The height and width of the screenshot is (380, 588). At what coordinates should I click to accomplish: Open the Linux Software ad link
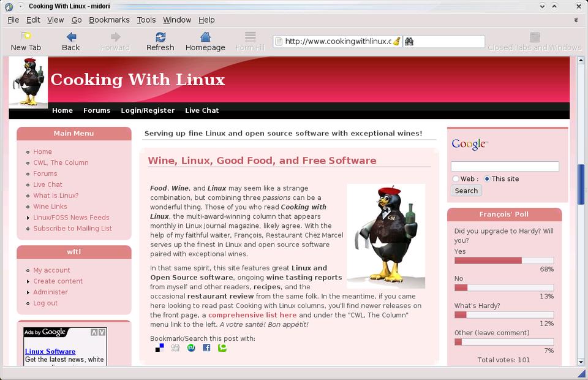50,351
